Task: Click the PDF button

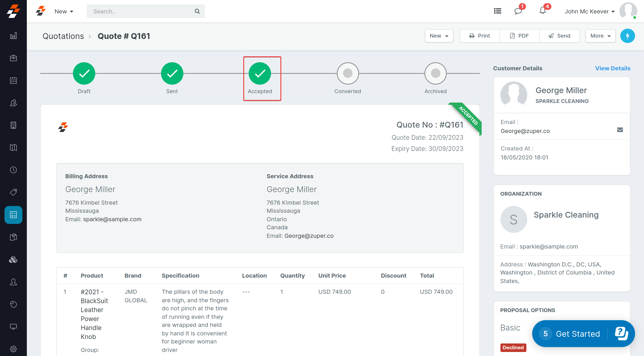Action: pyautogui.click(x=519, y=36)
